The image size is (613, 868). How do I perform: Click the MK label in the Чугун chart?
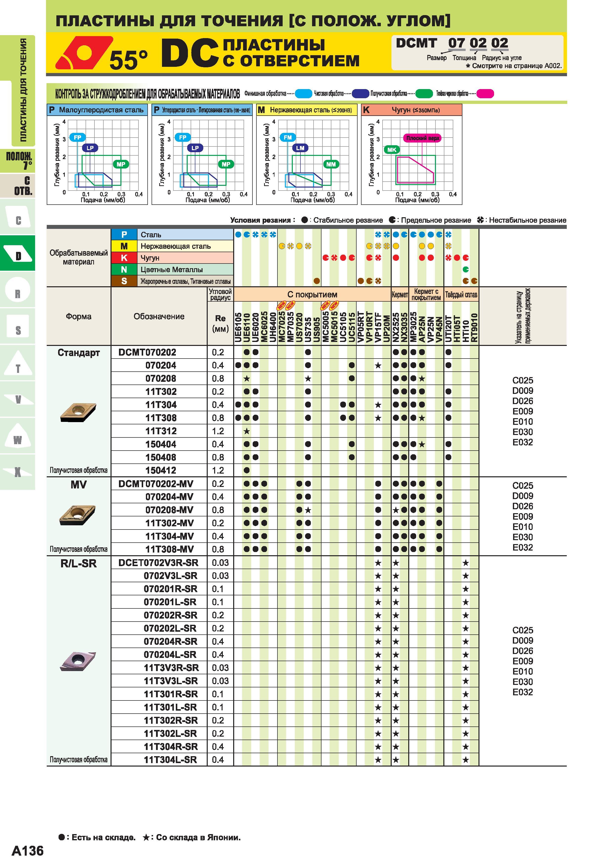pyautogui.click(x=392, y=150)
